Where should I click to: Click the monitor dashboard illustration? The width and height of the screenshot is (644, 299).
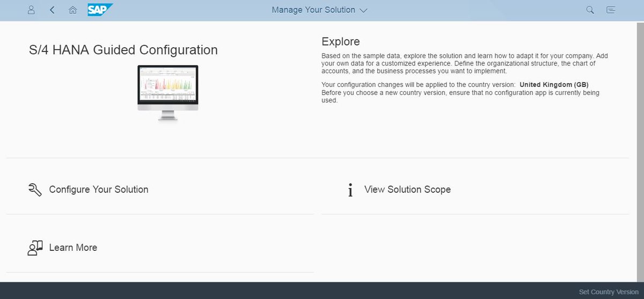click(x=168, y=93)
